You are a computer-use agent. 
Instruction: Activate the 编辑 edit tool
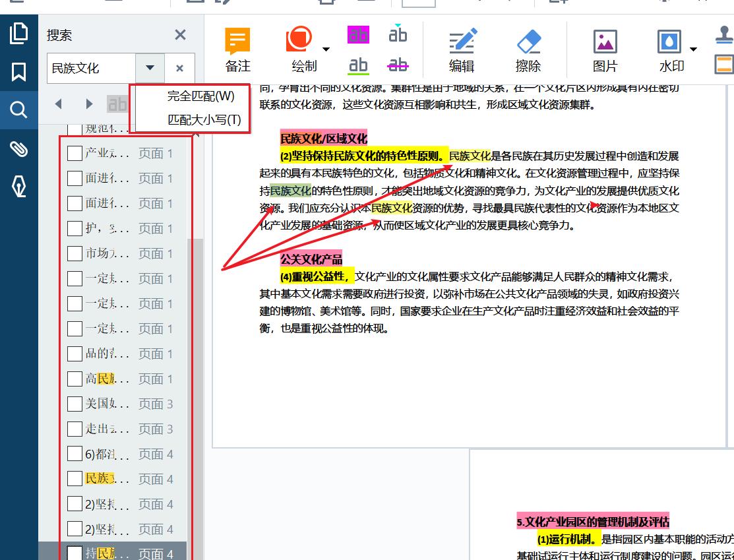tap(462, 49)
